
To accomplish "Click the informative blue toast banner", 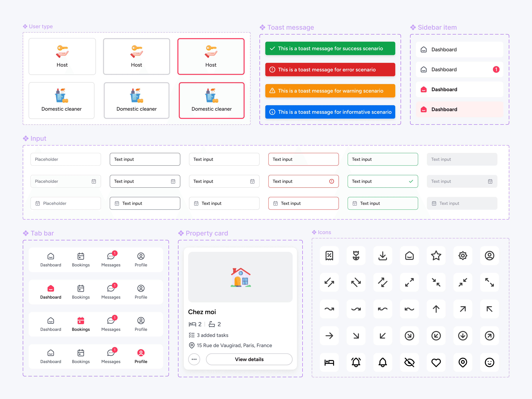I will click(x=330, y=112).
